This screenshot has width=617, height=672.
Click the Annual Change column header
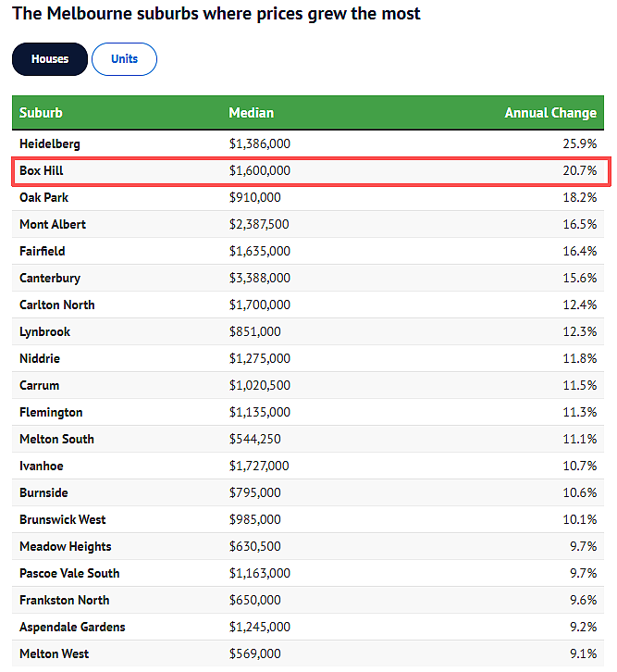point(550,113)
